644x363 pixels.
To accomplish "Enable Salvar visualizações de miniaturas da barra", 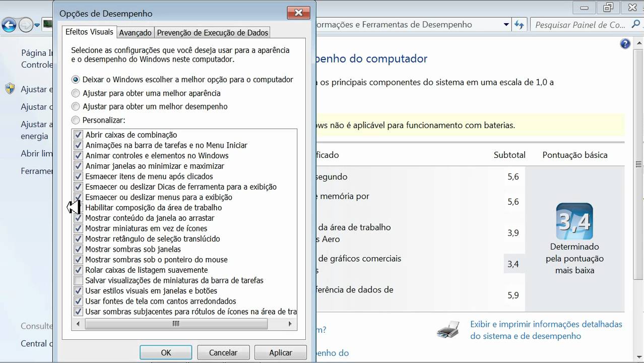I will [78, 280].
